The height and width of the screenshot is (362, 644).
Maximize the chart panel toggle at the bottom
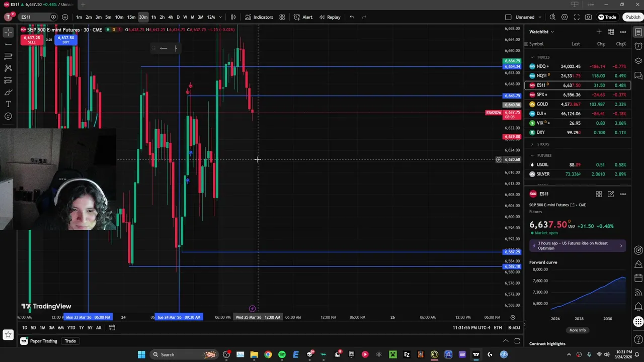[517, 341]
